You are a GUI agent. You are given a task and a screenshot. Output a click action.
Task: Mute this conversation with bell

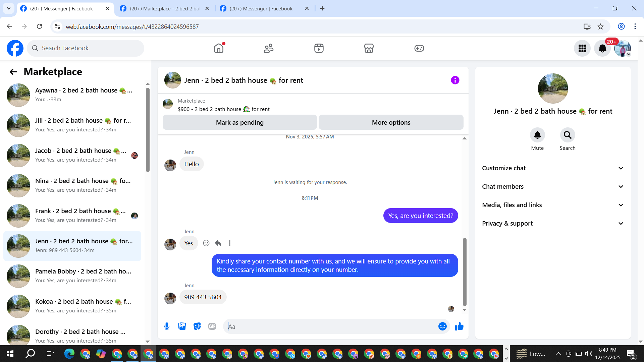pyautogui.click(x=537, y=135)
